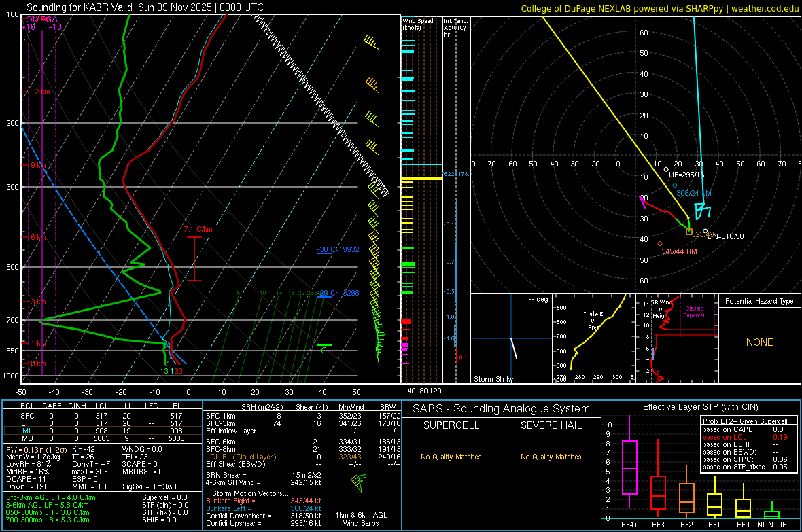Click the 'based on STP_fixed: 0.05' line

[x=745, y=467]
